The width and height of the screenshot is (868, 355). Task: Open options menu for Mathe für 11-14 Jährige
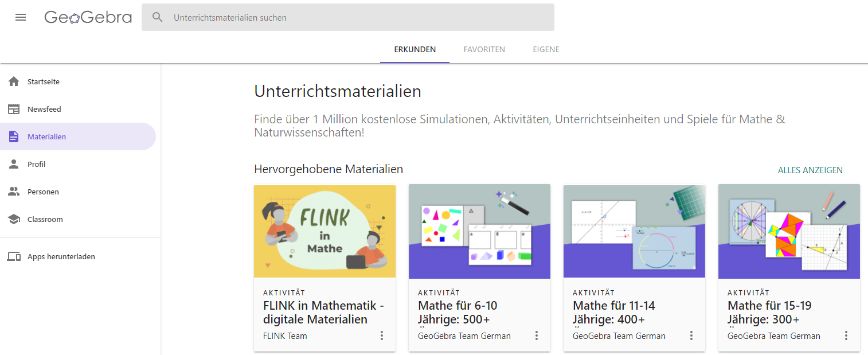[691, 336]
